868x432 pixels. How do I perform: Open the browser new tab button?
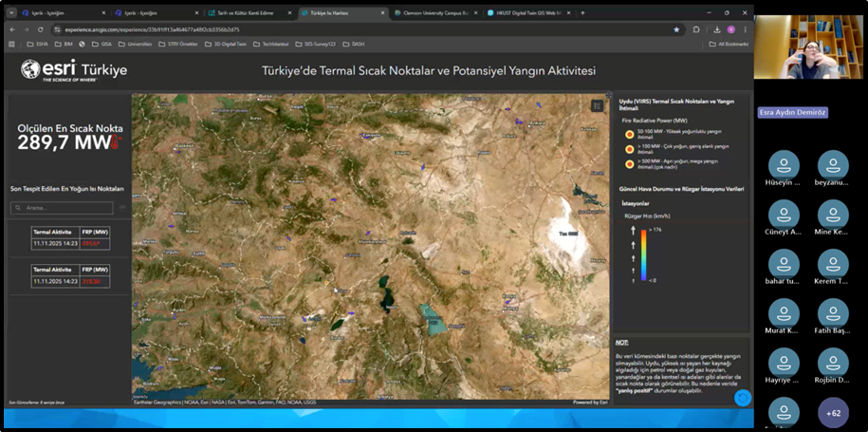582,13
